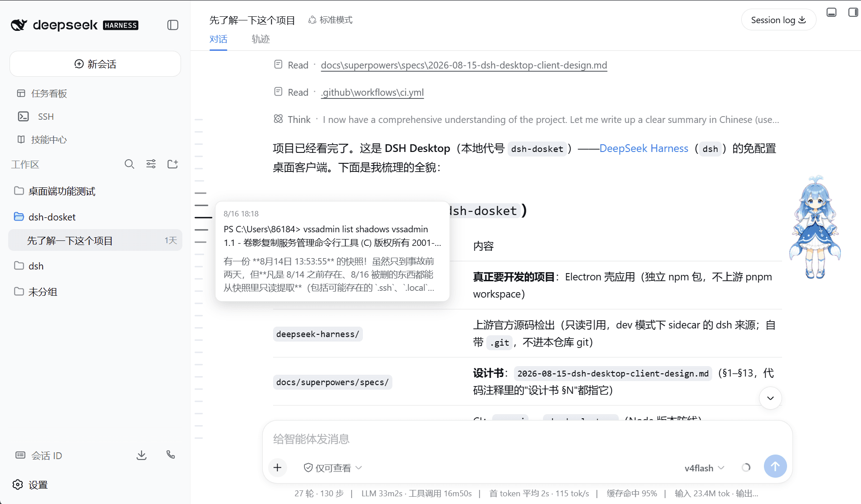Image resolution: width=861 pixels, height=504 pixels.
Task: Click the 工作区 section header
Action: [25, 164]
